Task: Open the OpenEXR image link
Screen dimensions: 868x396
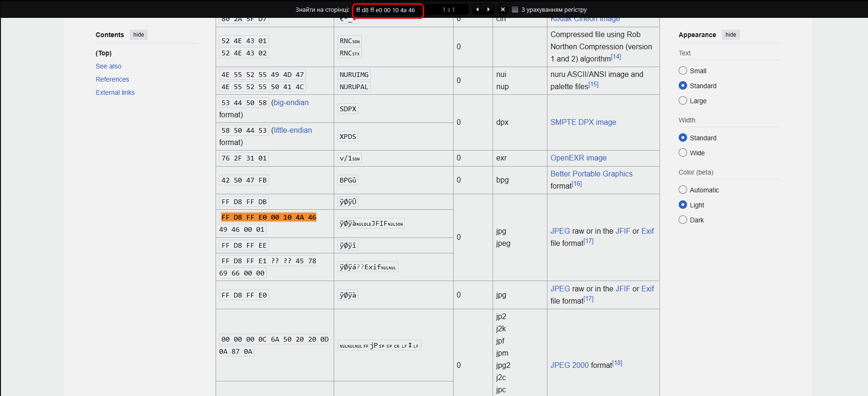Action: (x=578, y=158)
